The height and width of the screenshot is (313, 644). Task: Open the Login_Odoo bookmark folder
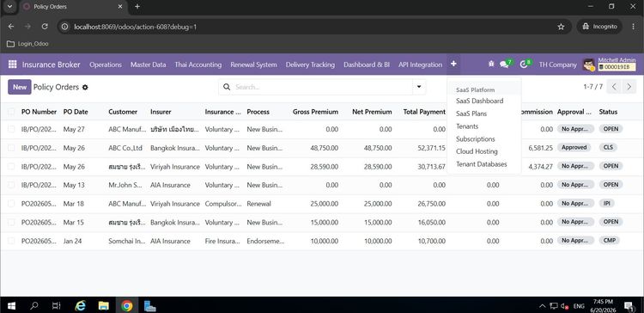click(x=27, y=44)
